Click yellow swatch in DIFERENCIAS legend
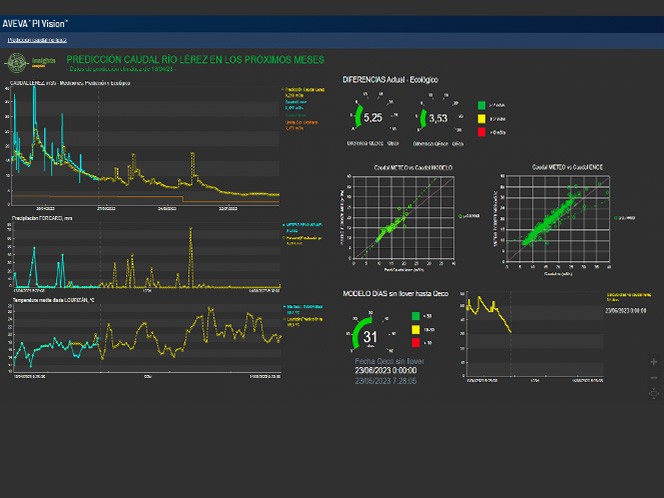 pos(482,118)
